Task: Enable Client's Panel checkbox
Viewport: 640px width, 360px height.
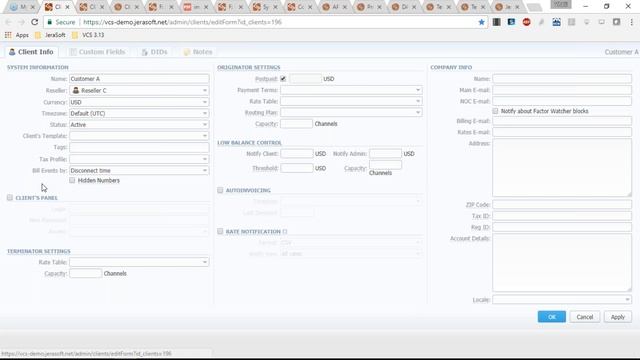Action: pyautogui.click(x=10, y=198)
